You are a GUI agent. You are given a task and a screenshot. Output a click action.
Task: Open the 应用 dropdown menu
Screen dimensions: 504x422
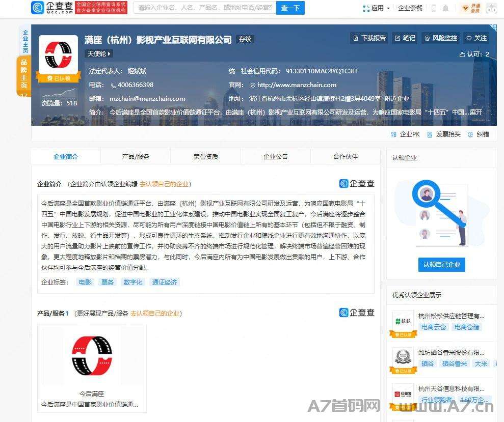[x=377, y=8]
